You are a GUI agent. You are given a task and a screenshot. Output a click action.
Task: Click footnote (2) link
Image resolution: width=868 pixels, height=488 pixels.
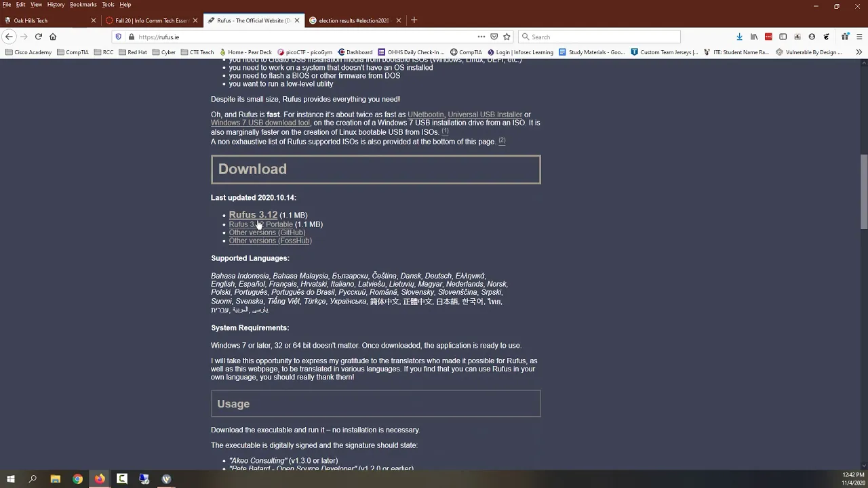502,141
